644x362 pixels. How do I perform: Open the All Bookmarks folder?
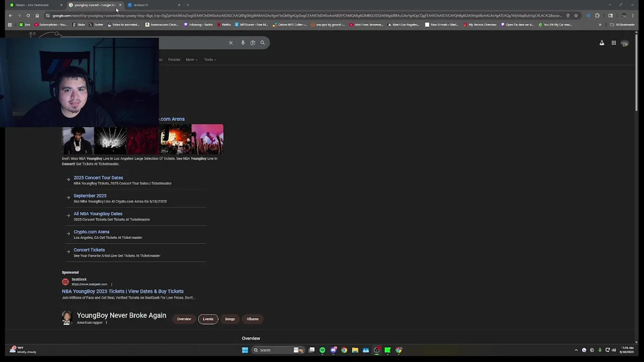[622, 25]
